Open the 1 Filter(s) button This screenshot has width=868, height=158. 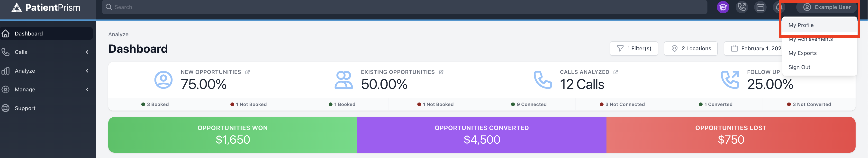point(633,49)
